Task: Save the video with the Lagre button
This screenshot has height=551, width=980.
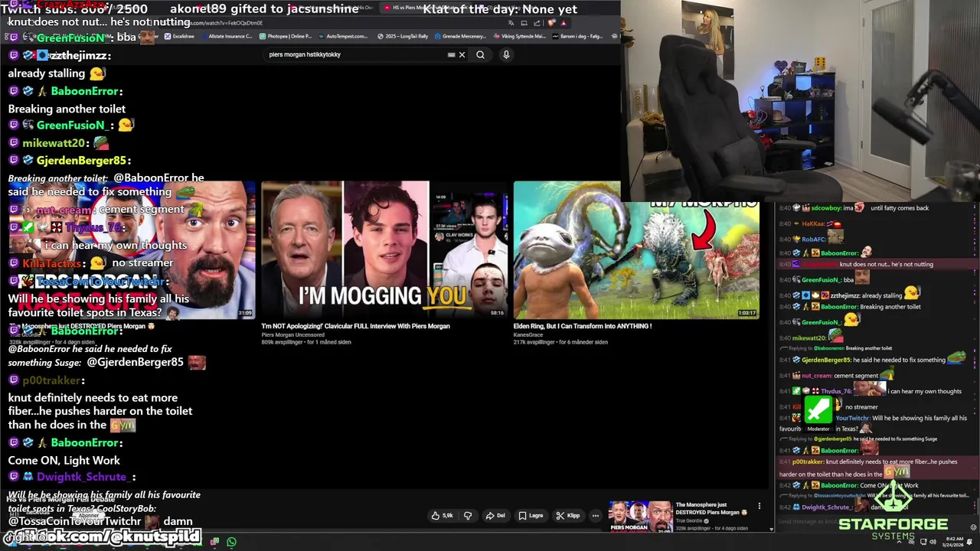Action: click(x=531, y=516)
